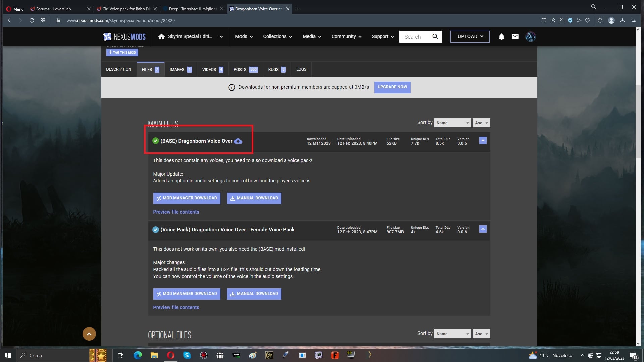Click the Opera ad blocker shield icon
Screen dimensions: 644x362
point(570,20)
